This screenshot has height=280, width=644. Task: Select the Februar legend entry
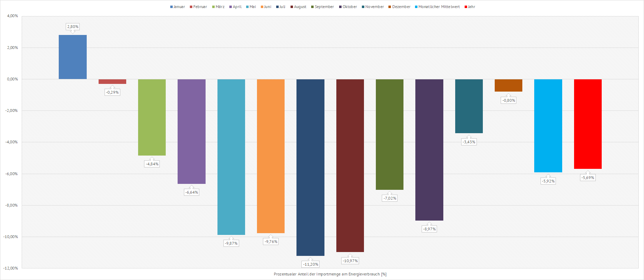pos(199,7)
